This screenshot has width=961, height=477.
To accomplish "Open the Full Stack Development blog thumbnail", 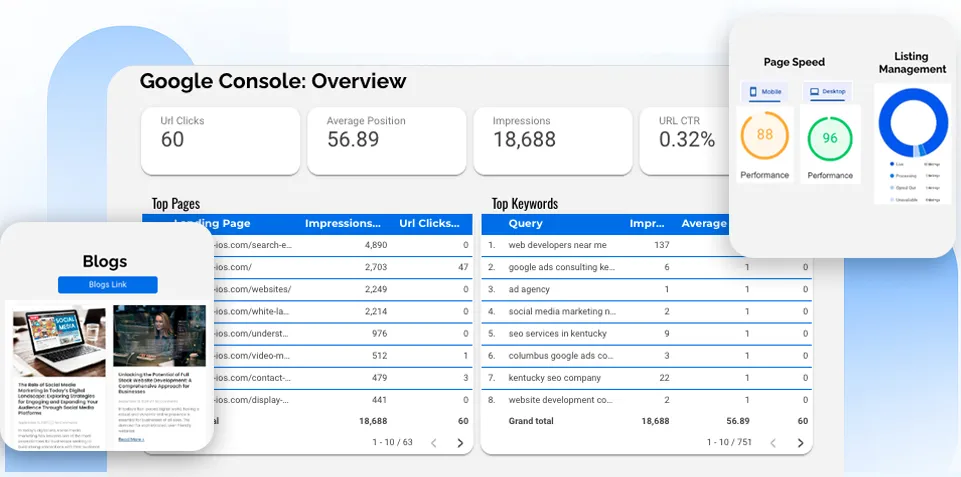I will coord(159,335).
